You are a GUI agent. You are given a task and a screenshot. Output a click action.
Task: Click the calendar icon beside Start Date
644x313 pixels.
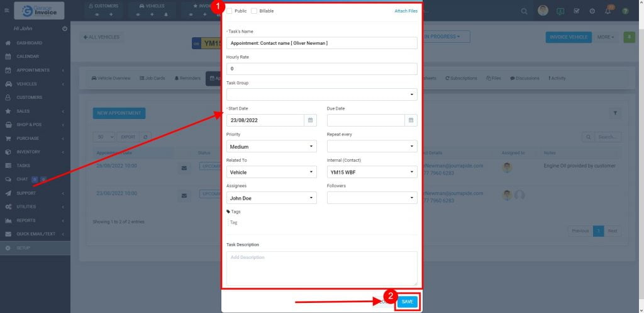311,120
